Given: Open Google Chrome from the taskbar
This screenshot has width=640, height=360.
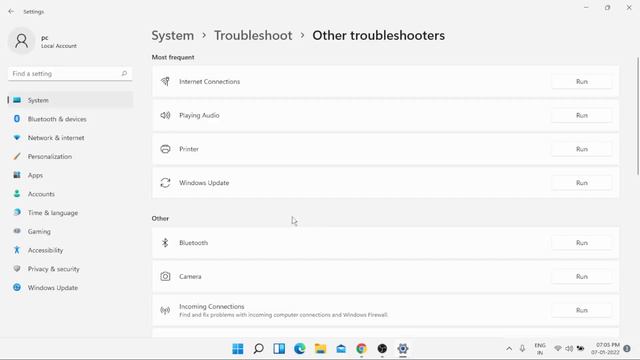Looking at the screenshot, I should [x=362, y=349].
